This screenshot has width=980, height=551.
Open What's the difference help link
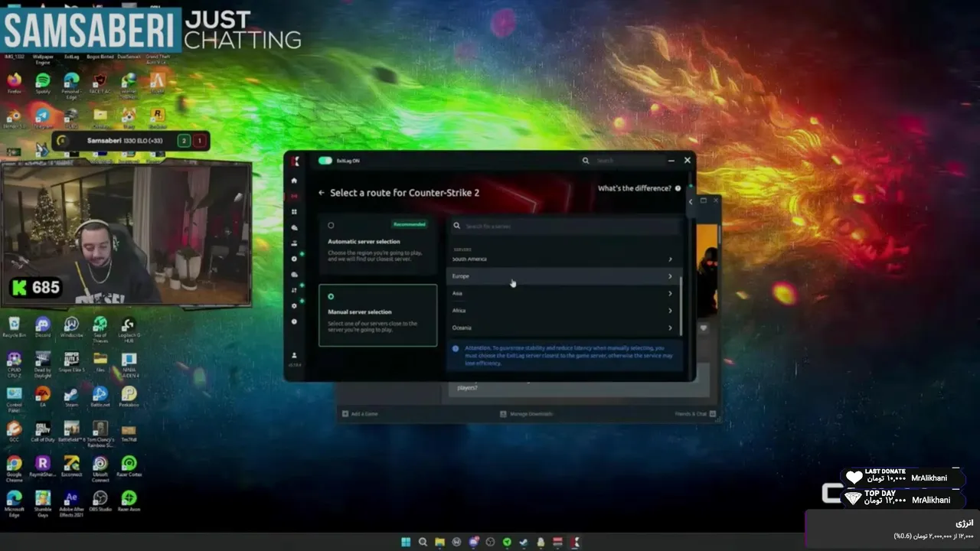point(639,188)
